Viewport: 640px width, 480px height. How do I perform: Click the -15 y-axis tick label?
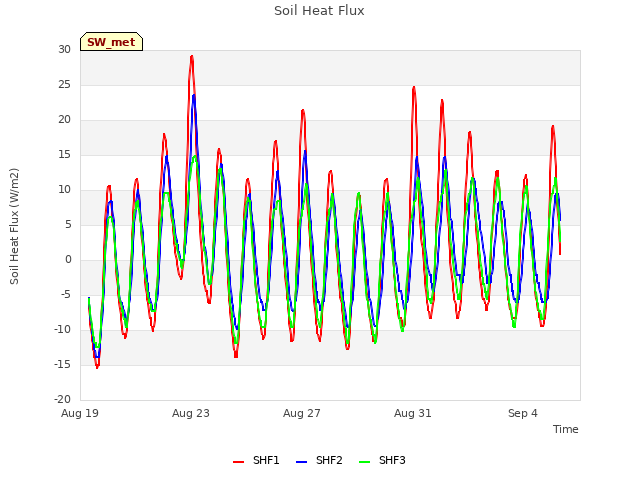point(63,365)
